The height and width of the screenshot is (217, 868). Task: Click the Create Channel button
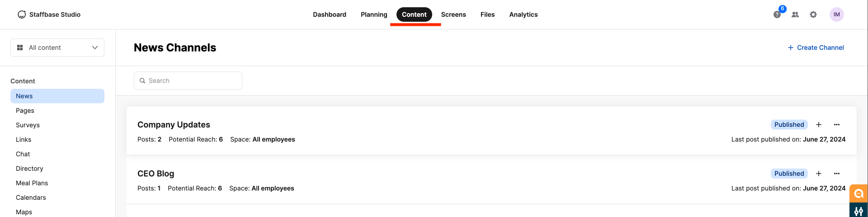point(816,48)
